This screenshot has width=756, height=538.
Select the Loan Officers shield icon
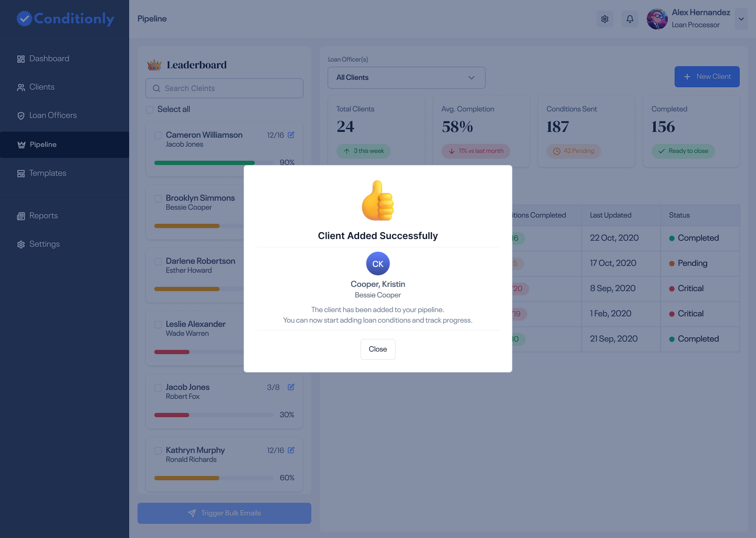(x=21, y=115)
